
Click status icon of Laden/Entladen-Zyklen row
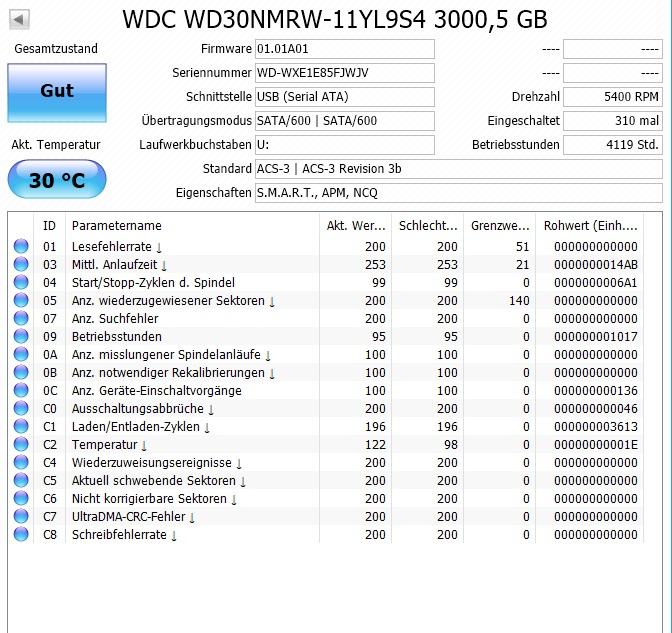[21, 426]
